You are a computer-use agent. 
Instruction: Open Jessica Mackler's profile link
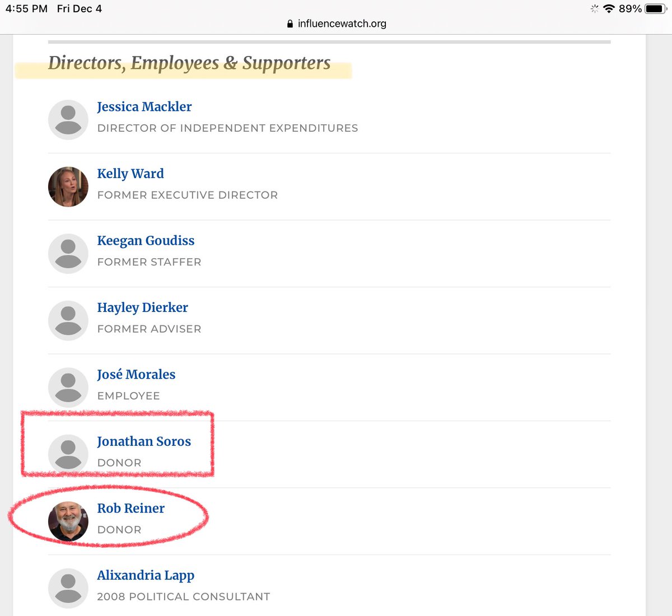point(144,107)
